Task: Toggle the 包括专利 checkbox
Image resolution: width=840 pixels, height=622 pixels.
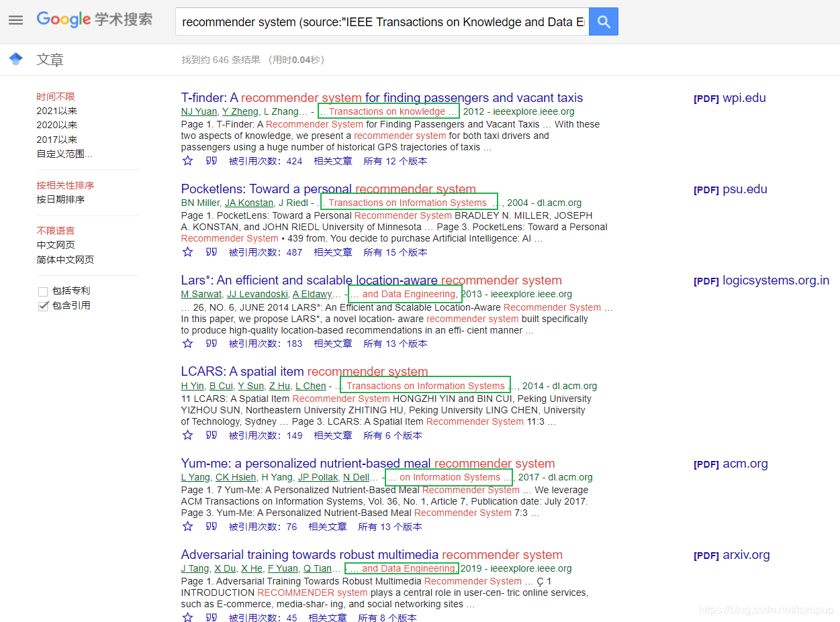Action: coord(43,291)
